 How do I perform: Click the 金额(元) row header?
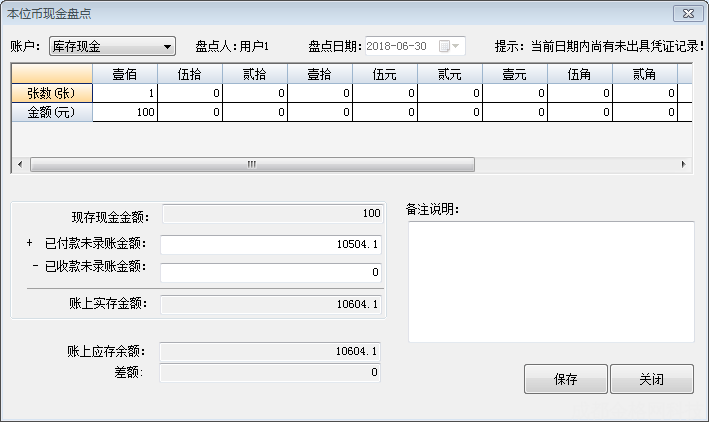coord(52,113)
